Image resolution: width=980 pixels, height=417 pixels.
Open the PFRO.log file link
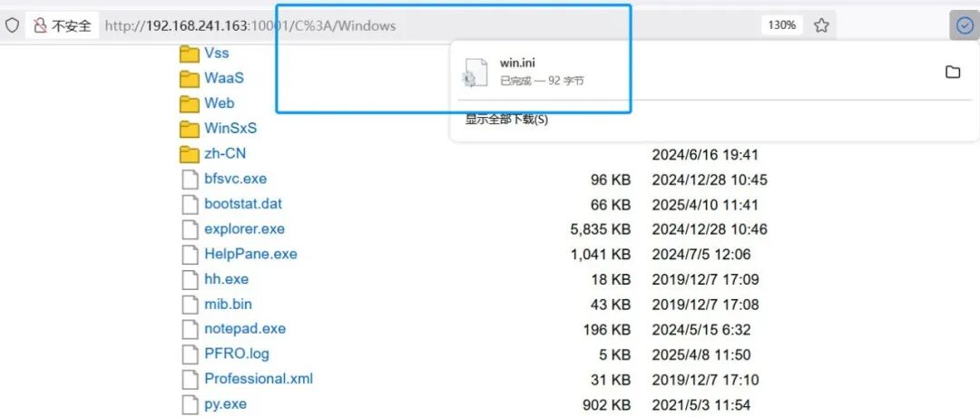click(x=237, y=354)
